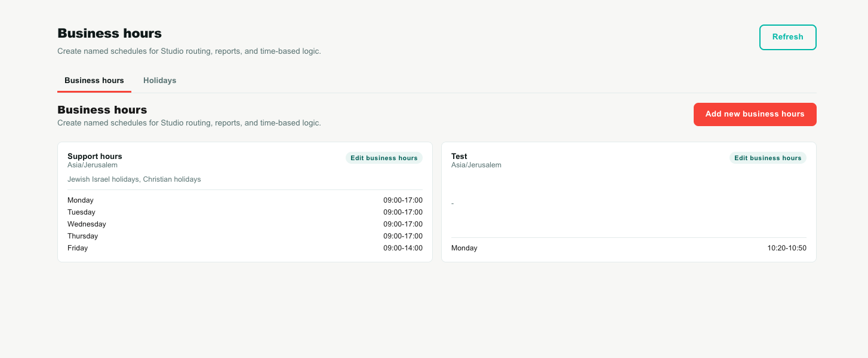
Task: Click Wednesday's 09:00-17:00 time value
Action: [403, 224]
